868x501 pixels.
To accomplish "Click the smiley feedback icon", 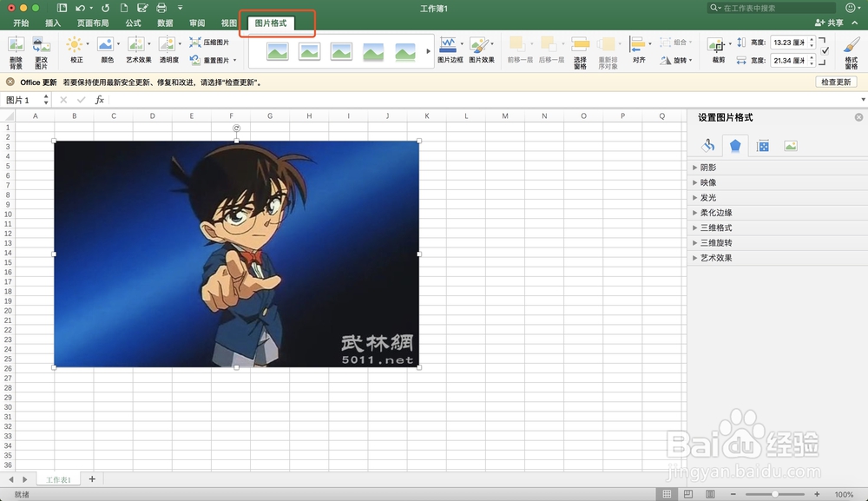I will click(x=851, y=8).
